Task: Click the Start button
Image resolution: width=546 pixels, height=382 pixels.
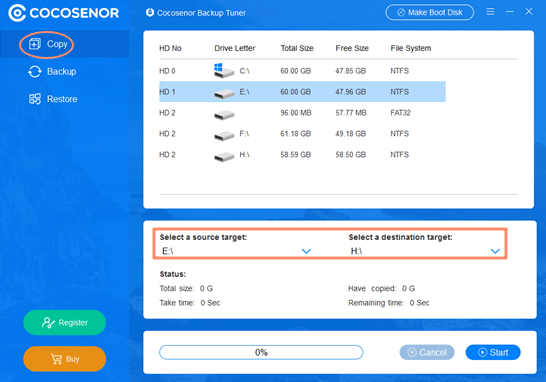Action: pos(493,352)
